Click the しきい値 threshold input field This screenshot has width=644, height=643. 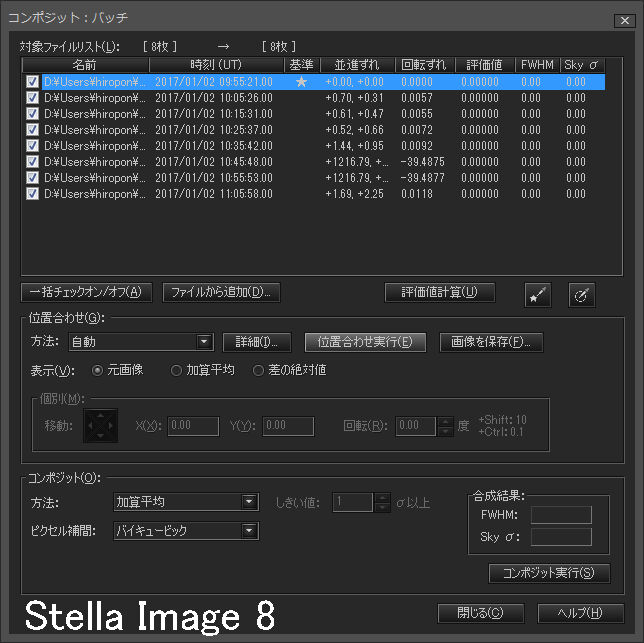[x=353, y=502]
